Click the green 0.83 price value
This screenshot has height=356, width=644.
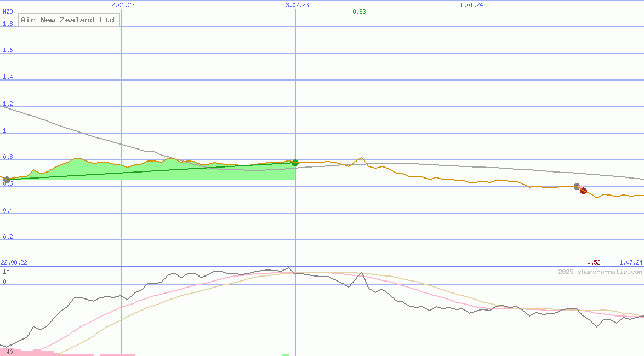(359, 12)
